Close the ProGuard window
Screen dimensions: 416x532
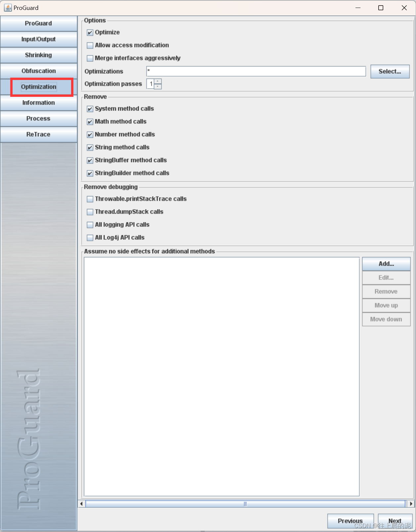tap(404, 8)
